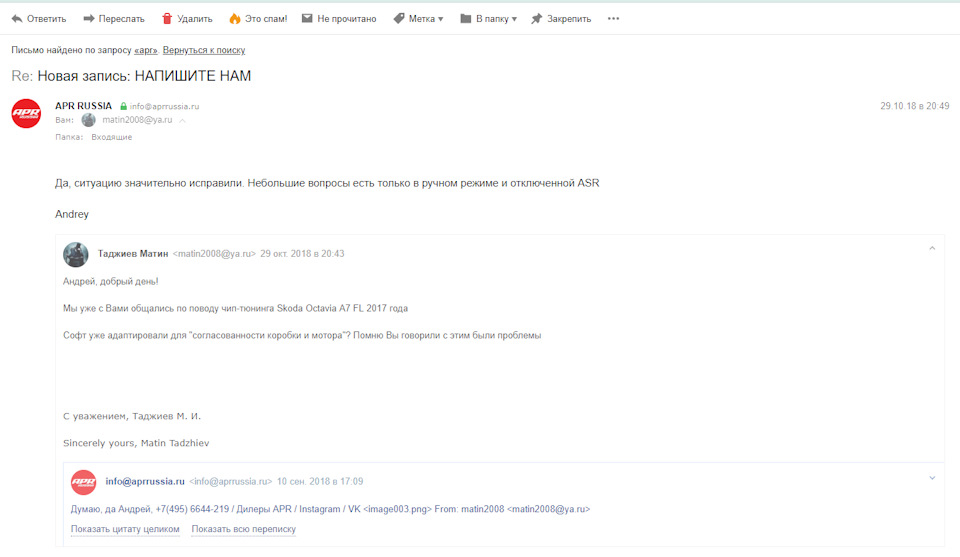Pin the message with Закрепить pin icon
The width and height of the screenshot is (960, 557).
536,19
